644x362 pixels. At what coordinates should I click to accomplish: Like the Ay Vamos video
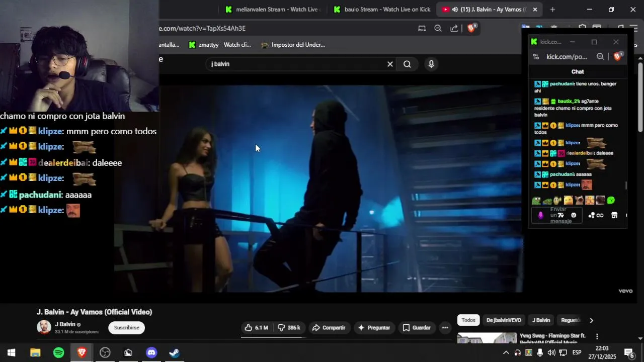(x=256, y=328)
